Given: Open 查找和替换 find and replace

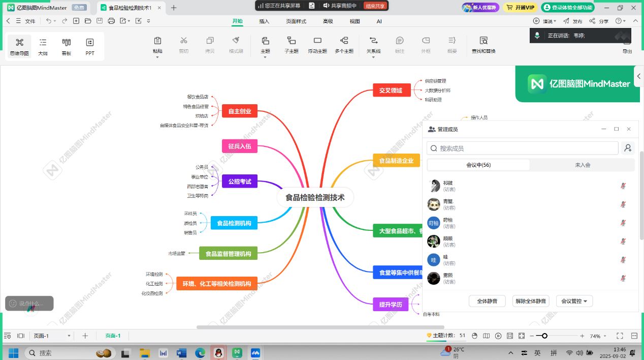Looking at the screenshot, I should [x=483, y=45].
